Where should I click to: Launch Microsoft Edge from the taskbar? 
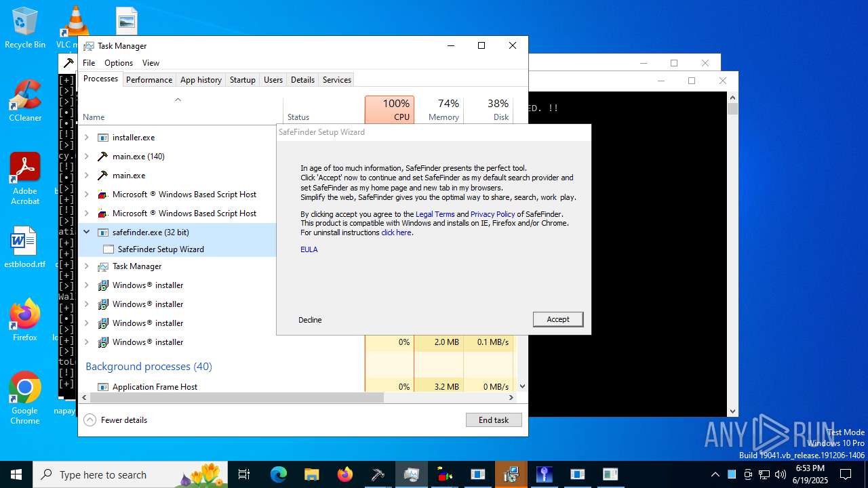(279, 474)
